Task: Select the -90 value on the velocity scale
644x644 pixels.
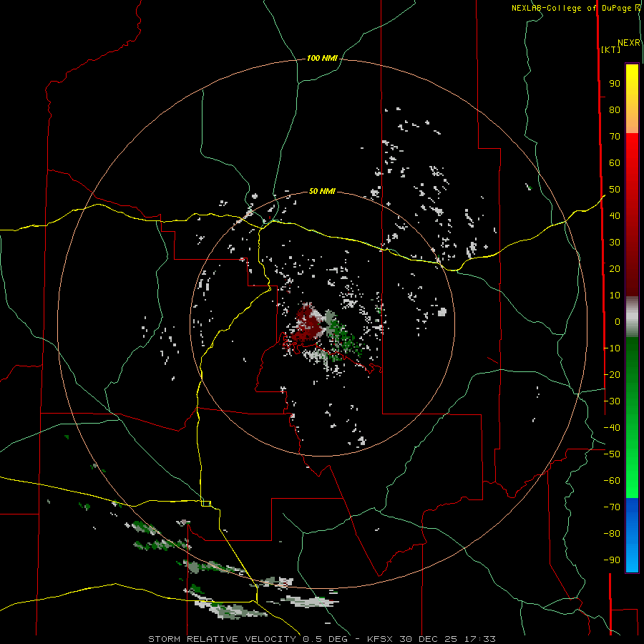Action: (612, 560)
